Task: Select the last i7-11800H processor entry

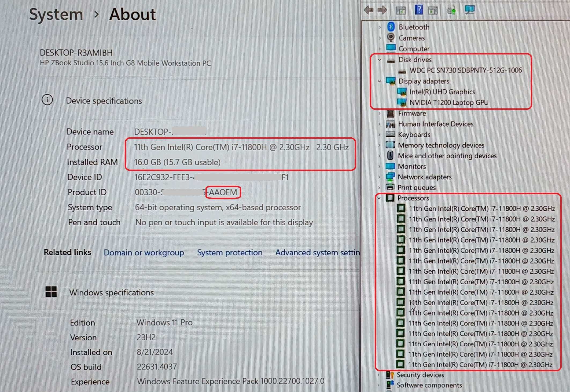Action: pyautogui.click(x=480, y=364)
